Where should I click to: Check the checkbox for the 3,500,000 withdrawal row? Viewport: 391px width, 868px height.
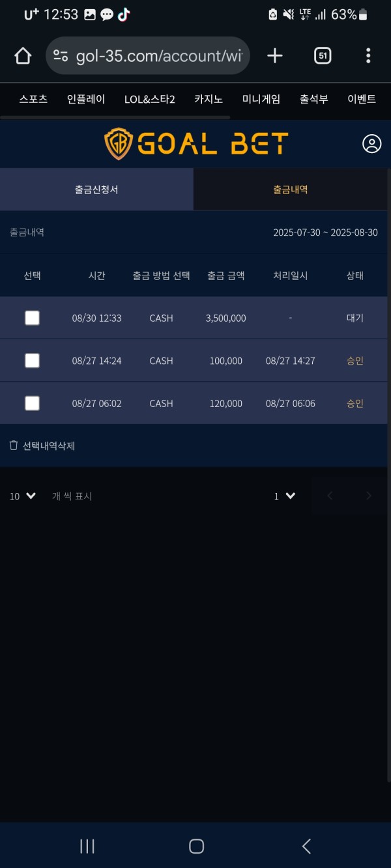tap(32, 318)
